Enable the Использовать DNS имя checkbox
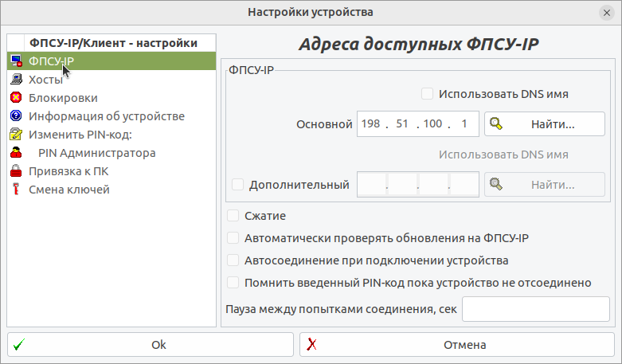Viewport: 622px width, 364px height. (x=428, y=94)
